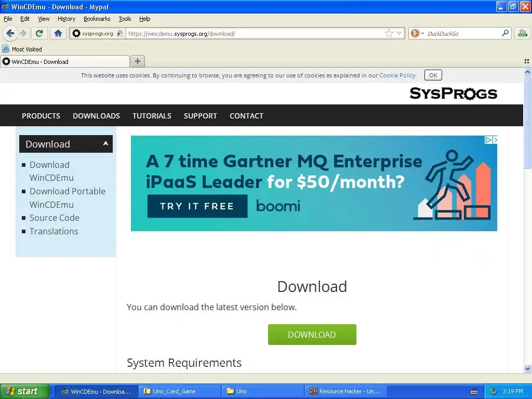The image size is (532, 399).
Task: Click the SysProgs logo
Action: pos(453,94)
